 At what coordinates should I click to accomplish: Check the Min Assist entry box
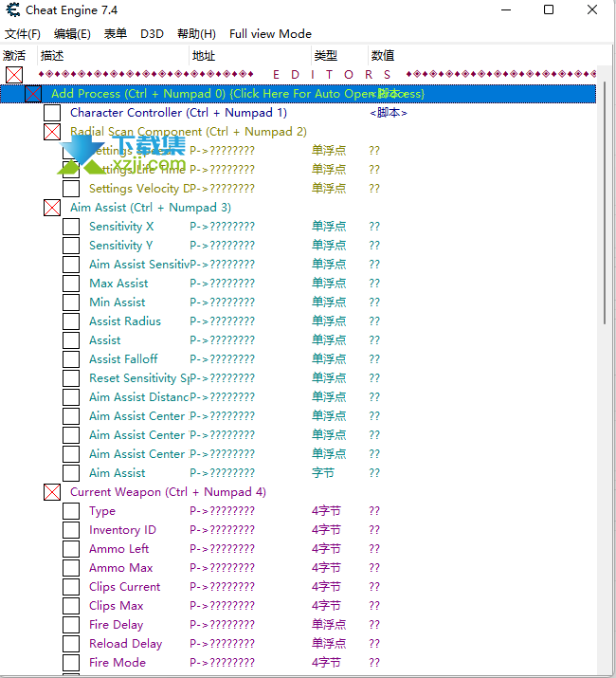click(x=71, y=302)
